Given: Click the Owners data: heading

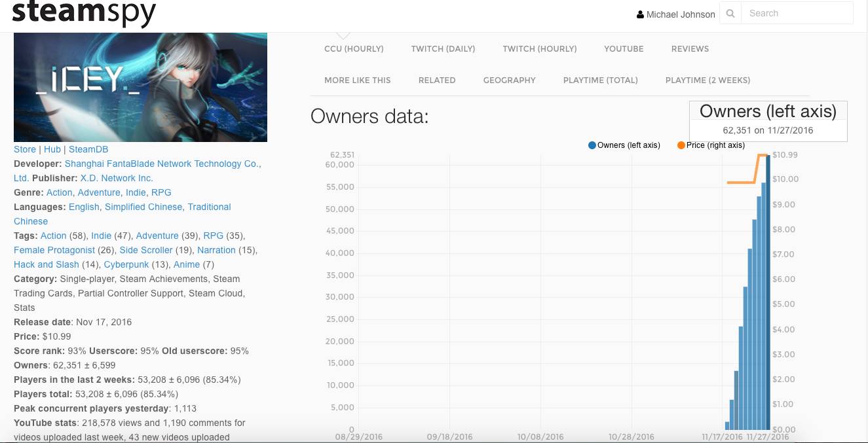Looking at the screenshot, I should coord(369,116).
